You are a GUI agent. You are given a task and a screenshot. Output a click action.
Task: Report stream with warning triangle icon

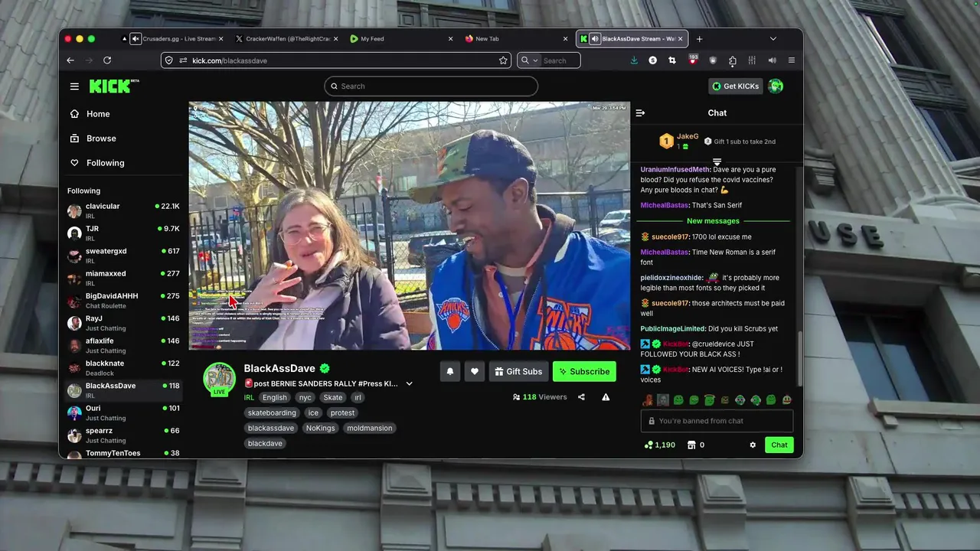coord(606,397)
